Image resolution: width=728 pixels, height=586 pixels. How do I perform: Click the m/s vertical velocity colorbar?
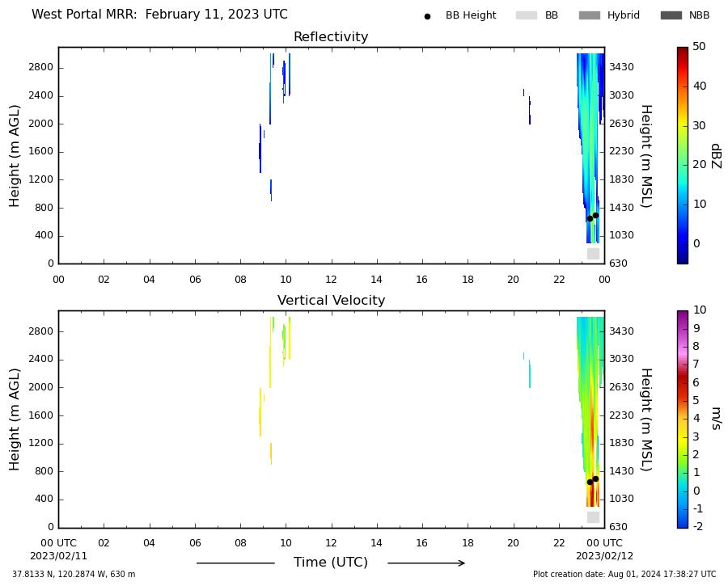click(682, 419)
